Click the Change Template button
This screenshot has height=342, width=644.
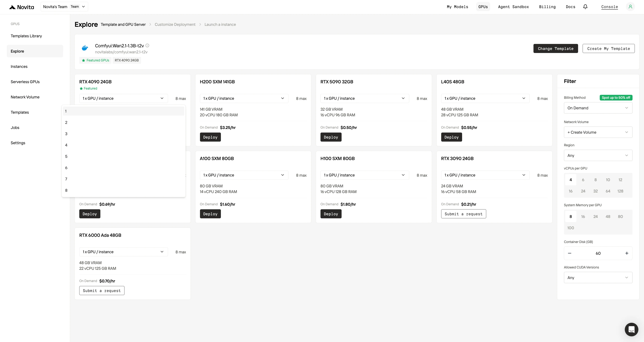click(555, 49)
